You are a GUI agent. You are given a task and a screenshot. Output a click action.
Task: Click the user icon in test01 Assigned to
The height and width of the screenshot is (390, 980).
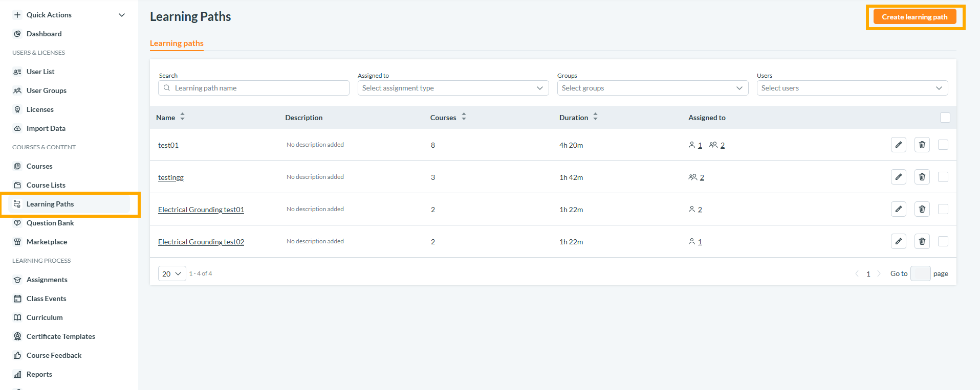692,145
